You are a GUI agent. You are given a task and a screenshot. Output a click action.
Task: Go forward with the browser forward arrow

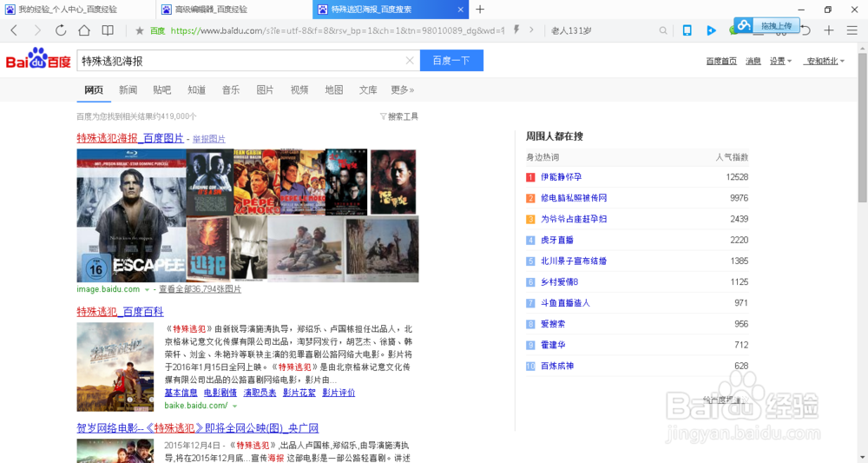[37, 30]
